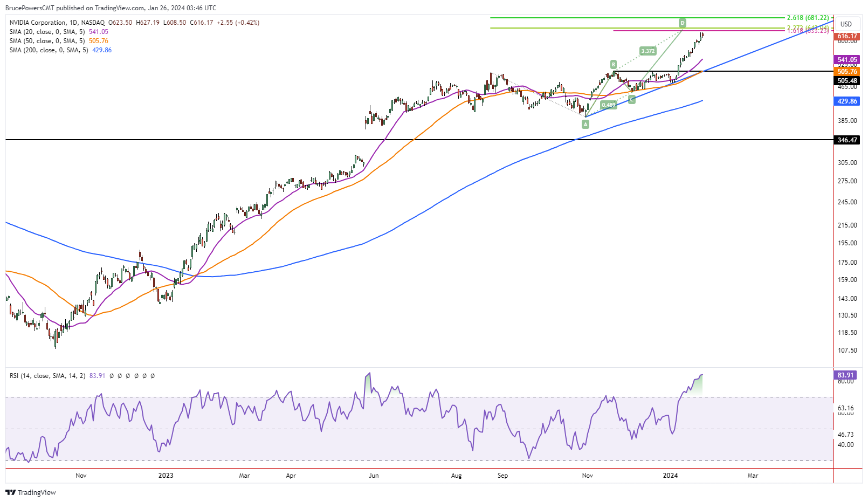Screen dimensions: 868x502
Task: Click the 159.00 price axis label
Action: (848, 280)
